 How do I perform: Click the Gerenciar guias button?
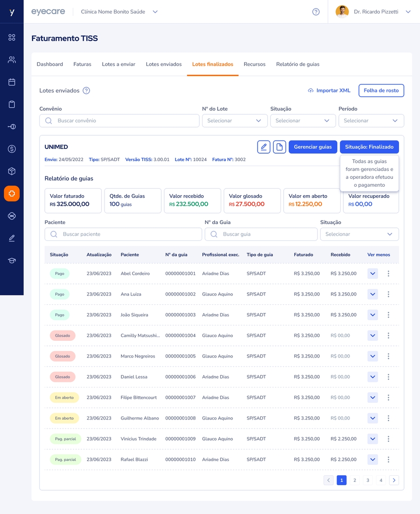[x=313, y=147]
